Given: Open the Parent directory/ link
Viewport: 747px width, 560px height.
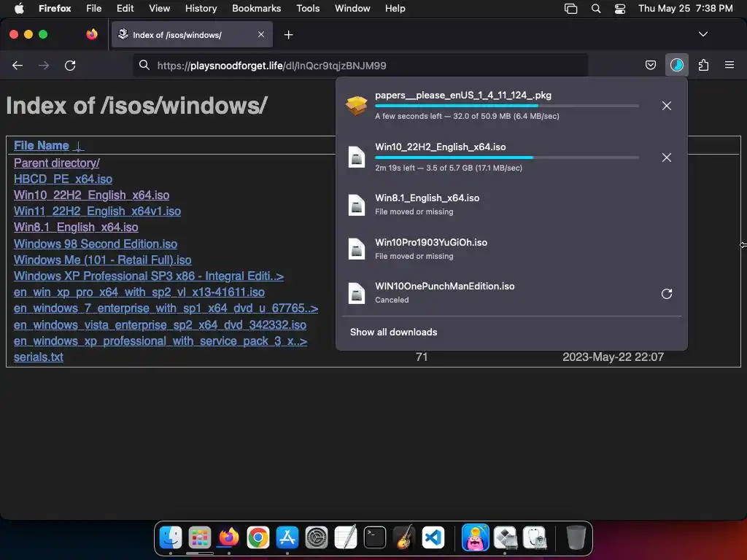Looking at the screenshot, I should click(x=57, y=163).
